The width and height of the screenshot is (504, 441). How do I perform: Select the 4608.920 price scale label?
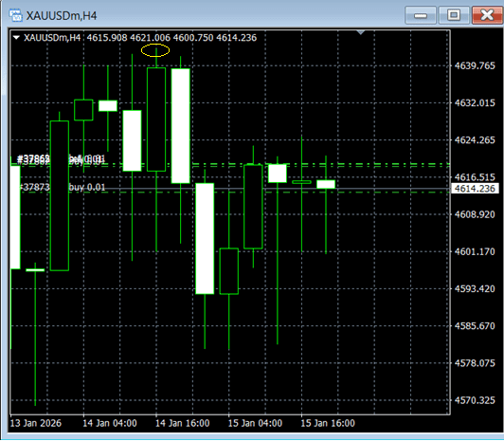coord(475,214)
